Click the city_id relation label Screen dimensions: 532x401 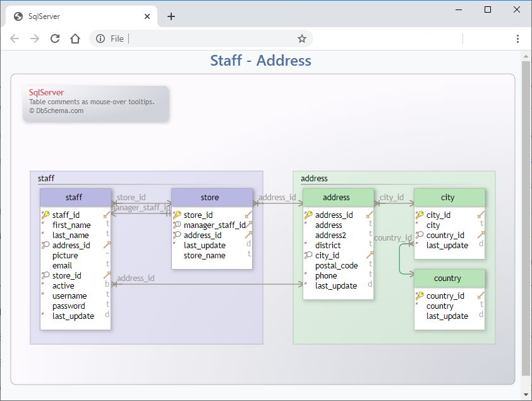392,197
